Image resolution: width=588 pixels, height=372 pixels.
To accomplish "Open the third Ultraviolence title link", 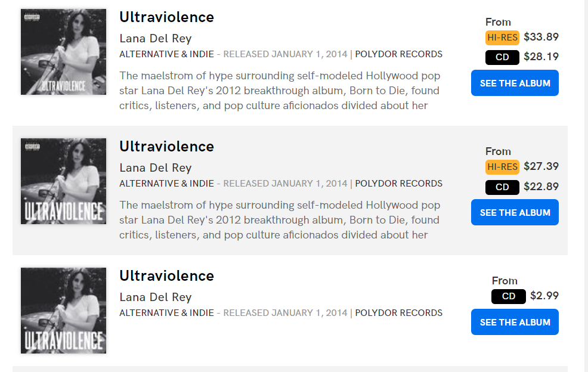I will click(166, 276).
